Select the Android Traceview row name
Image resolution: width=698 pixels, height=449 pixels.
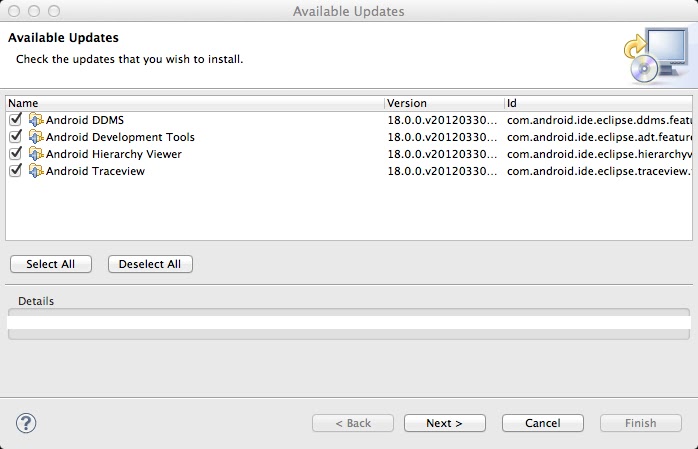(95, 171)
